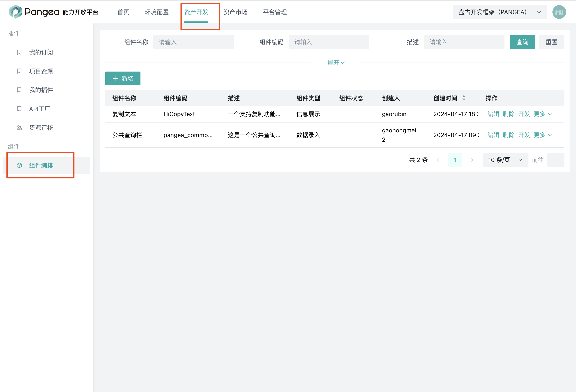Open 更多 dropdown for 公共查询栏 row
The width and height of the screenshot is (576, 392).
pyautogui.click(x=543, y=135)
